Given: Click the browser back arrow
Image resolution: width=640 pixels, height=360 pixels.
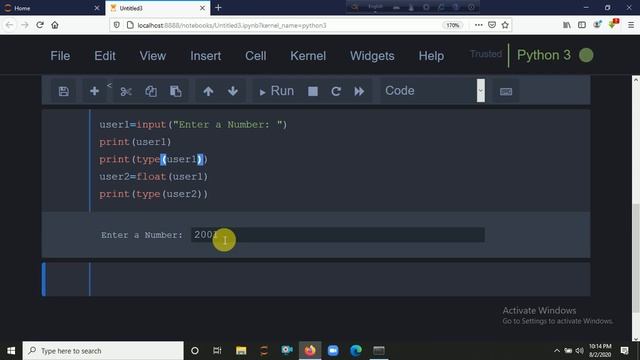Looking at the screenshot, I should pyautogui.click(x=9, y=25).
